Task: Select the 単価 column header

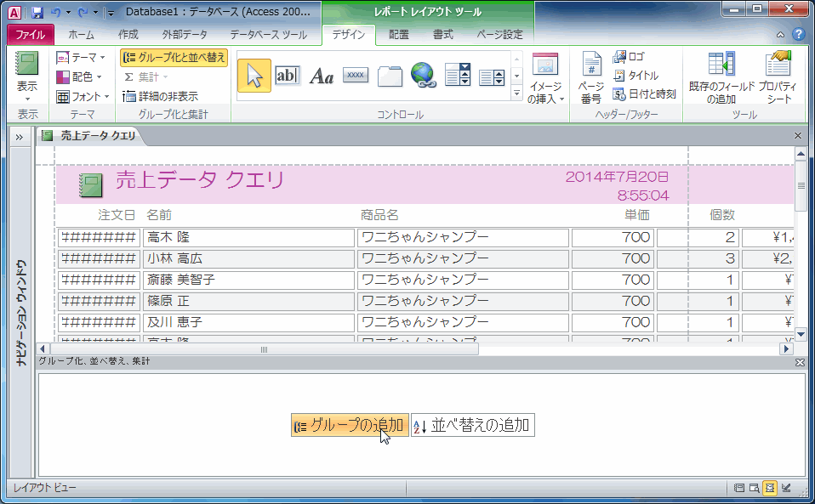Action: (x=636, y=215)
